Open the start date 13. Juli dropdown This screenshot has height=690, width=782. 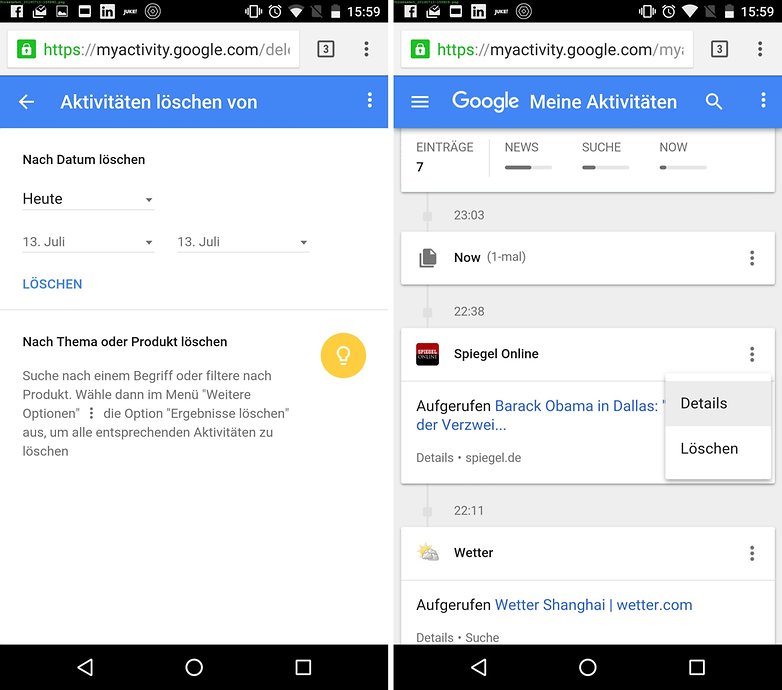point(88,242)
